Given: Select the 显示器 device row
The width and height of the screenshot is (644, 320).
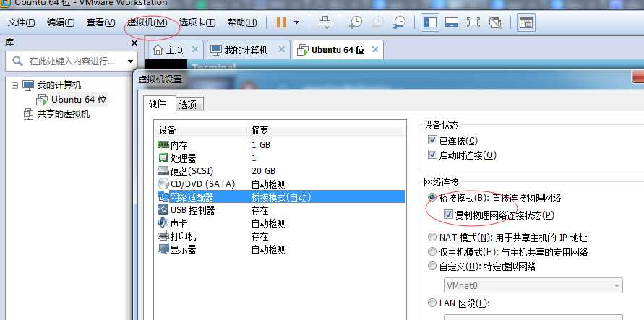Looking at the screenshot, I should [x=279, y=249].
